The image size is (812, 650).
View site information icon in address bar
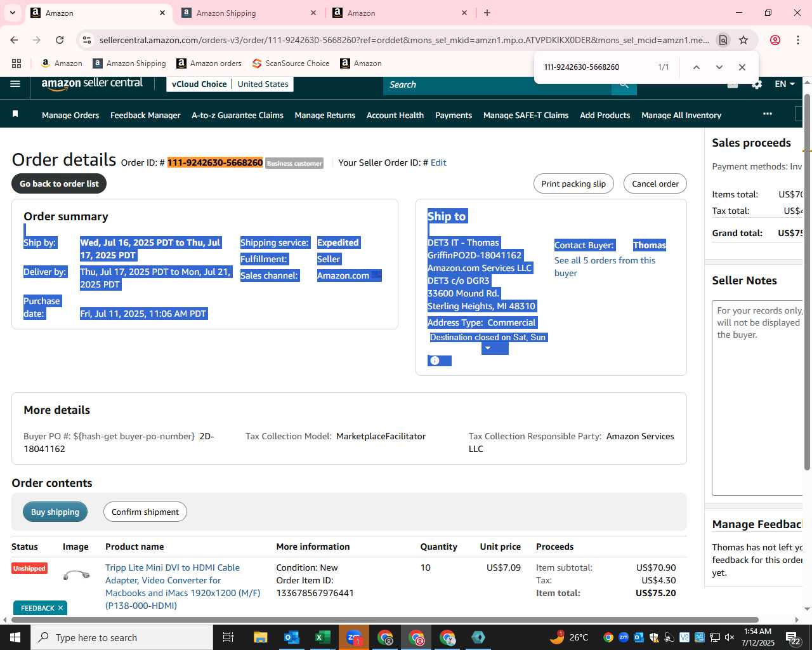[x=87, y=40]
